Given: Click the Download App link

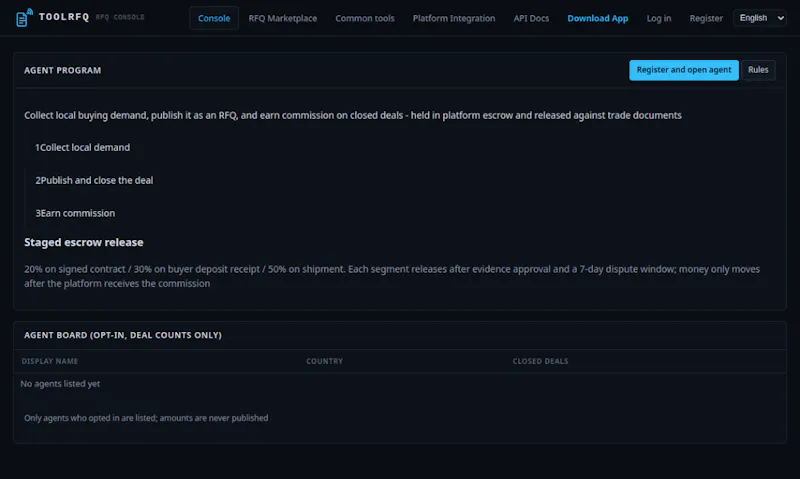Looking at the screenshot, I should [597, 18].
